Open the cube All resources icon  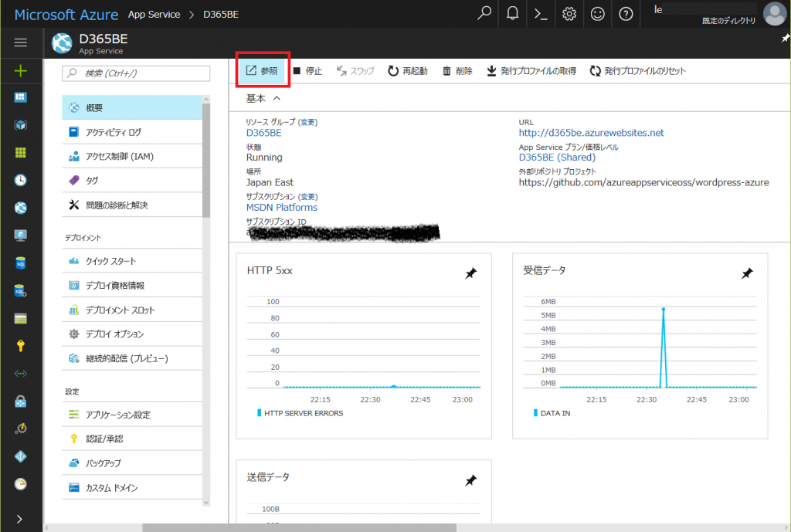pos(20,125)
